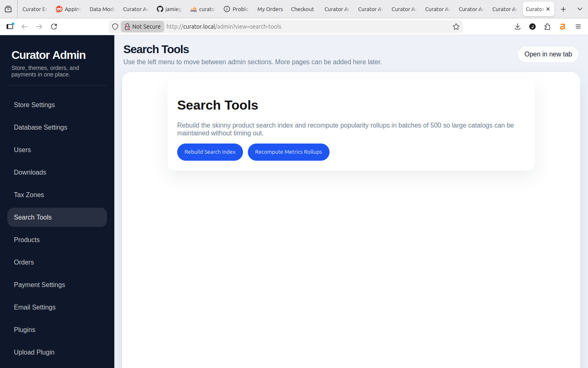
Task: Click the Rebuild Search Index button
Action: 210,152
